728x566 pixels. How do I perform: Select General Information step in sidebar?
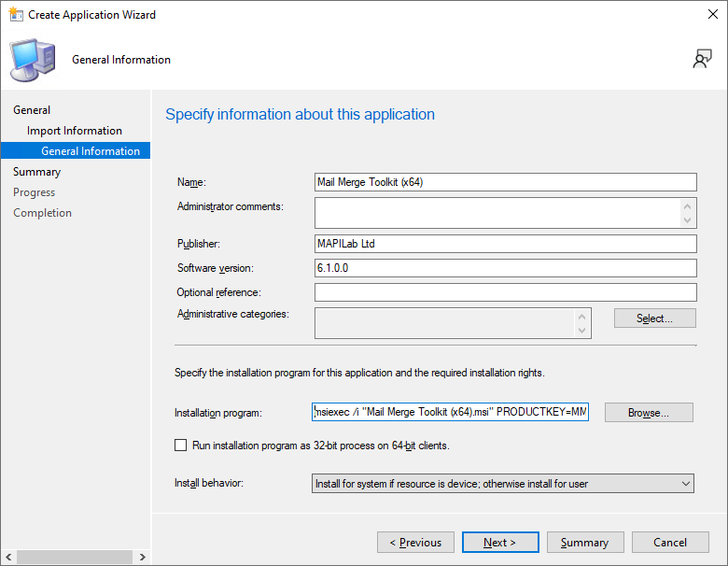click(76, 150)
